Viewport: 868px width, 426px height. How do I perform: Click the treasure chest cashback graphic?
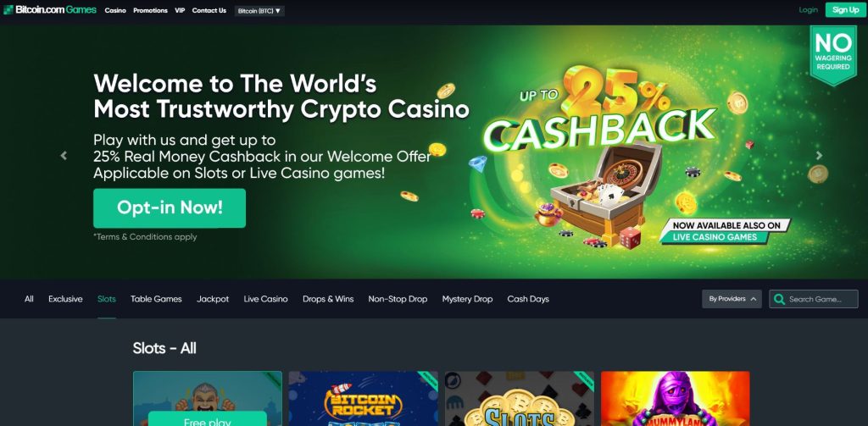(x=606, y=191)
